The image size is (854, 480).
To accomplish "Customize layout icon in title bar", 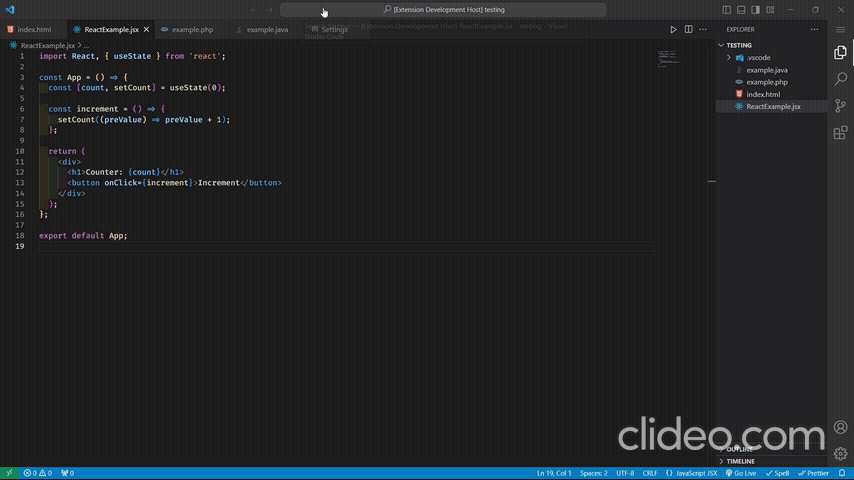I will [770, 10].
